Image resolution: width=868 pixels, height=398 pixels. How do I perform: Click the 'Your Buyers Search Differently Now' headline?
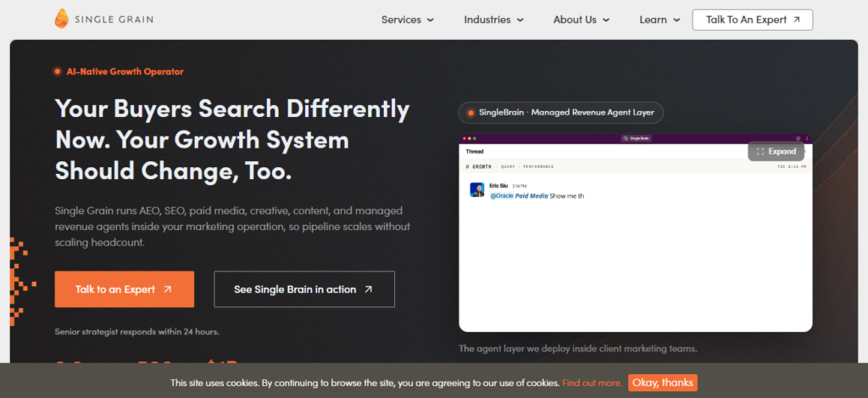click(x=232, y=140)
